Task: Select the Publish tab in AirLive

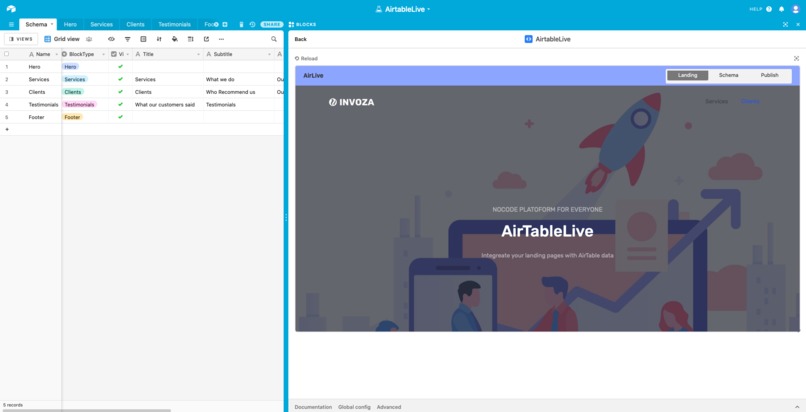Action: pos(770,76)
